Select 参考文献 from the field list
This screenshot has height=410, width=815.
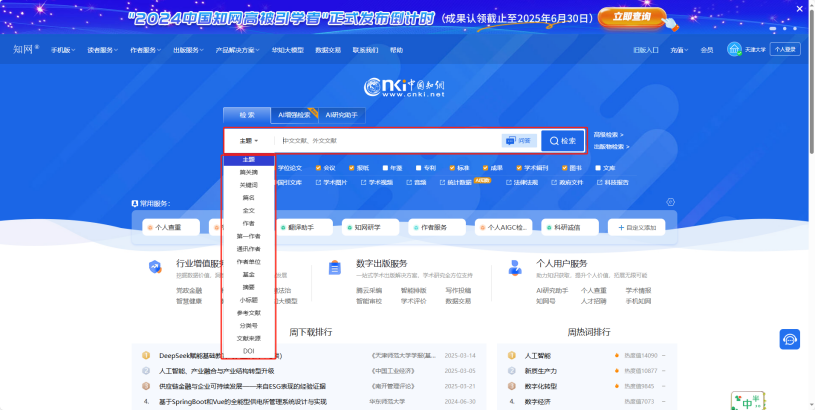248,313
